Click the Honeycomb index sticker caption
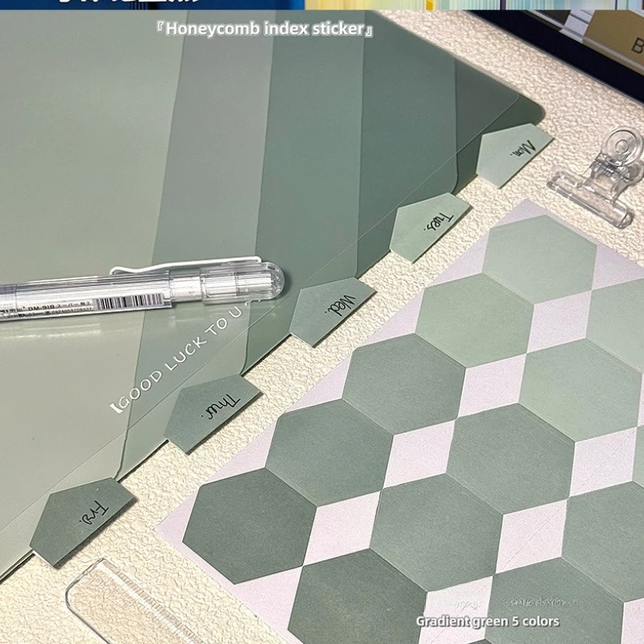Viewport: 644px width, 644px height. pyautogui.click(x=265, y=29)
